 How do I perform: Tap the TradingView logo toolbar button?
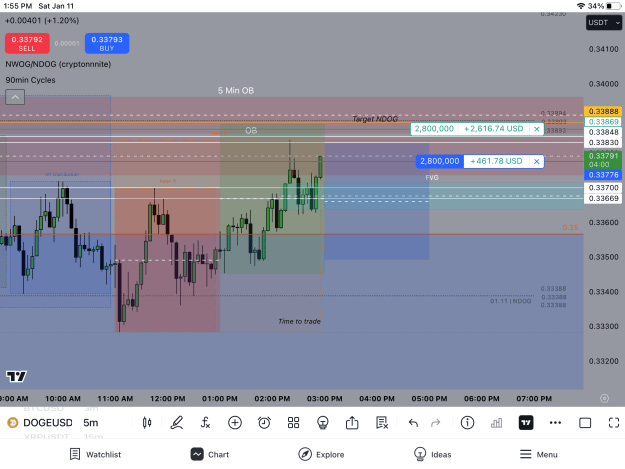526,423
